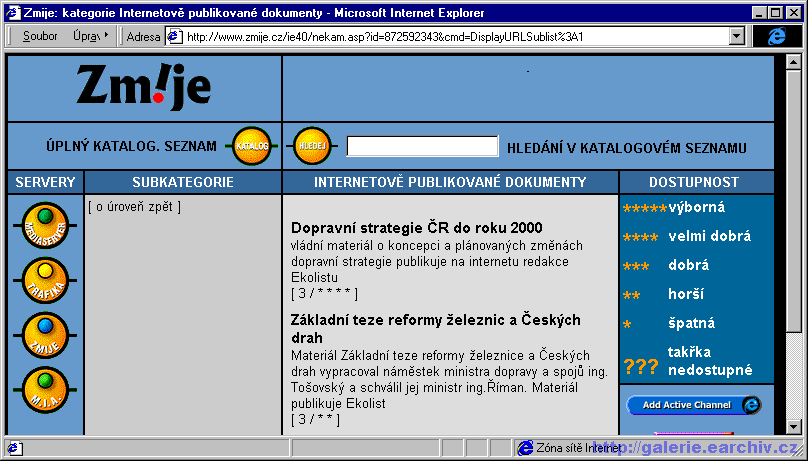Click the Adresa toolbar label

(x=143, y=37)
